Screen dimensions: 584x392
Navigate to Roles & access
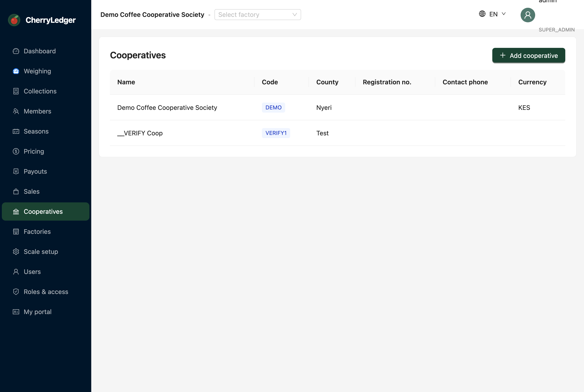click(46, 292)
